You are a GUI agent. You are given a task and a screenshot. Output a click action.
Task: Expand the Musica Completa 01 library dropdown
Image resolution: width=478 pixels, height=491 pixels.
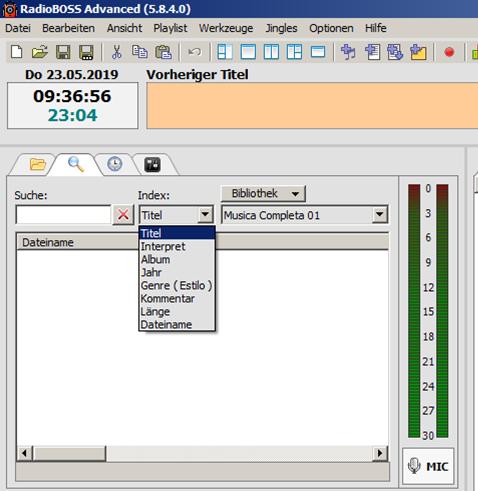(x=379, y=215)
